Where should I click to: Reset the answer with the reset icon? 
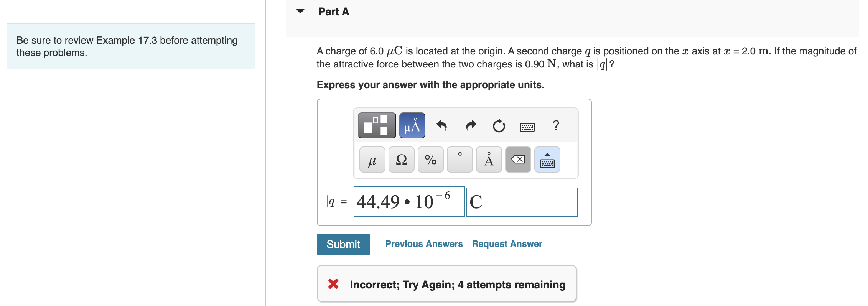coord(499,126)
